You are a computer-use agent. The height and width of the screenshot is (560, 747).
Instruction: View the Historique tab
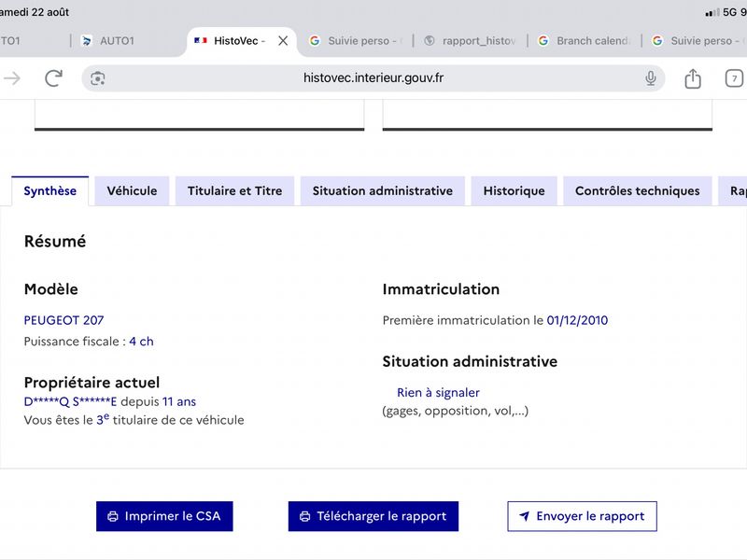click(x=514, y=191)
